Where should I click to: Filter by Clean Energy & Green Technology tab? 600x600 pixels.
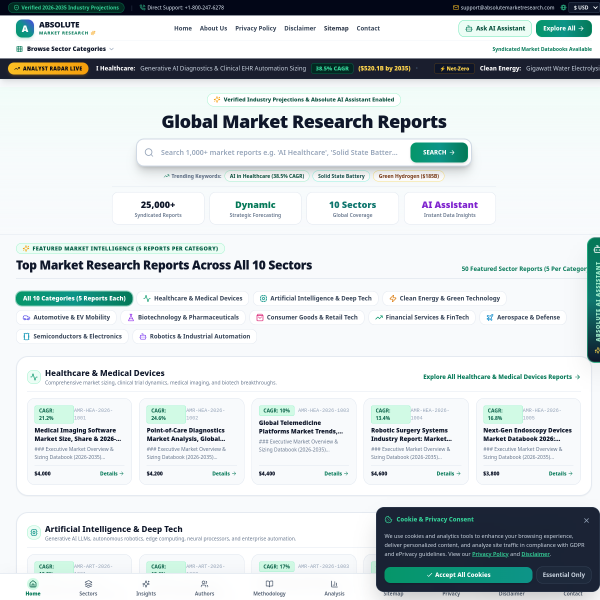click(x=444, y=298)
